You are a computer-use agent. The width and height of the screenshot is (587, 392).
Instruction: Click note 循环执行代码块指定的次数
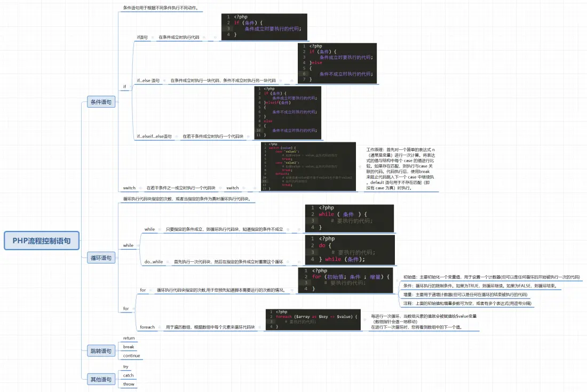pos(187,198)
